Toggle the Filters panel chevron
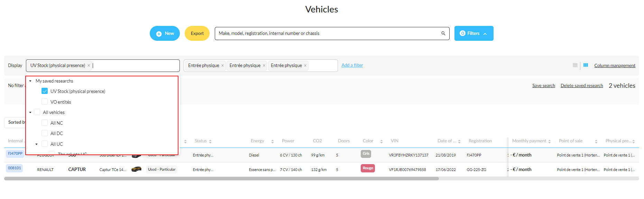This screenshot has width=644, height=199. tap(485, 34)
